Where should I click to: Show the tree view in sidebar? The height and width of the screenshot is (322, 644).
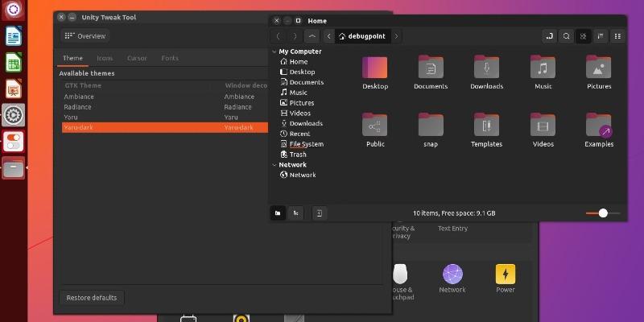click(296, 213)
